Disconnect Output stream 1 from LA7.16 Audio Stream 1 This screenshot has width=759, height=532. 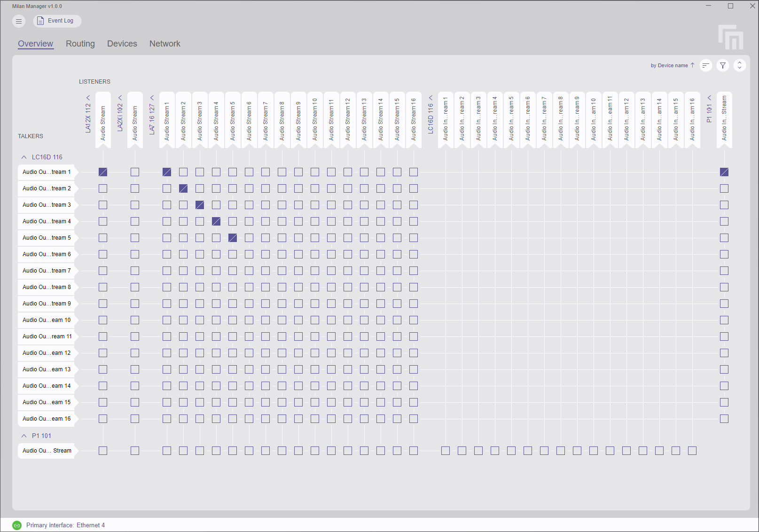[x=167, y=172]
